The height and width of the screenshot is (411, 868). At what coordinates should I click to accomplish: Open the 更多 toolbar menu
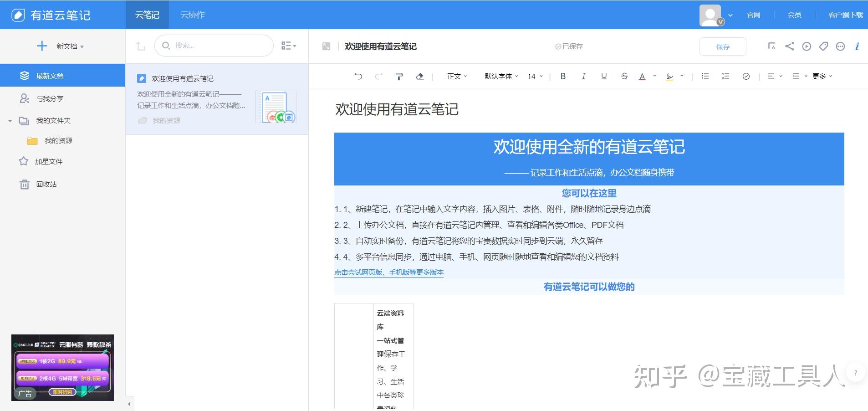tap(822, 76)
